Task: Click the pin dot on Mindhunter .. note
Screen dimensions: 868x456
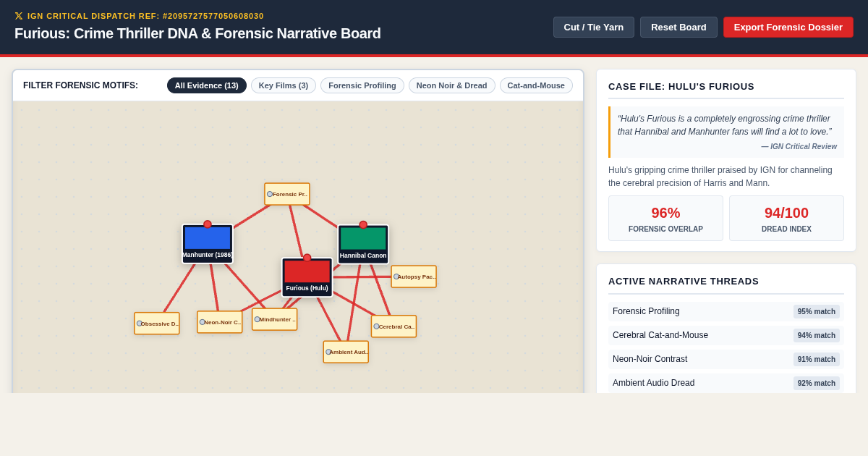Action: [x=257, y=319]
